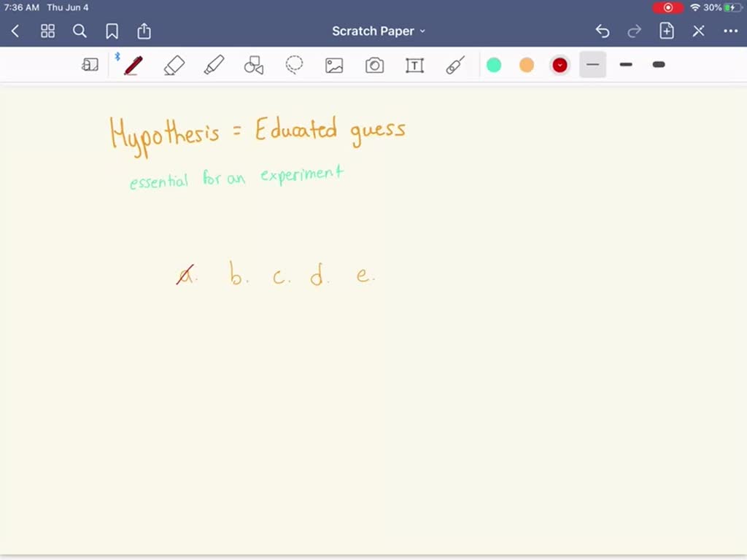Open the page thumbnails grid view

(x=47, y=31)
